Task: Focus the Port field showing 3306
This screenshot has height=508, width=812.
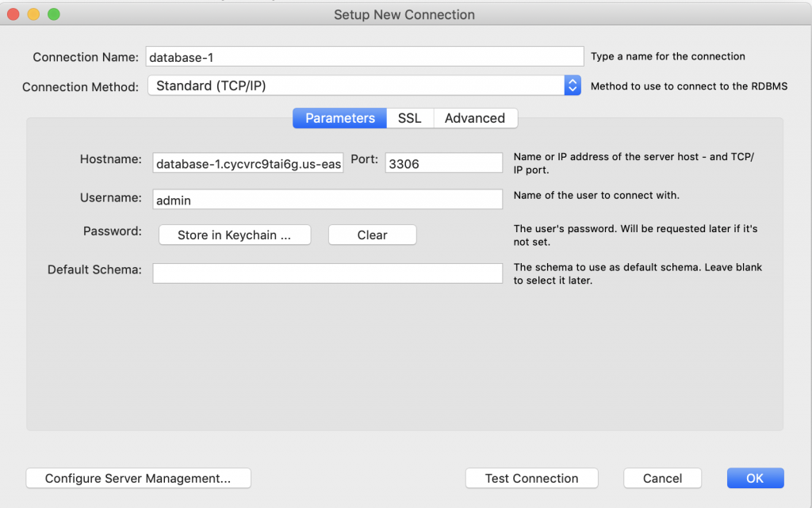Action: (444, 163)
